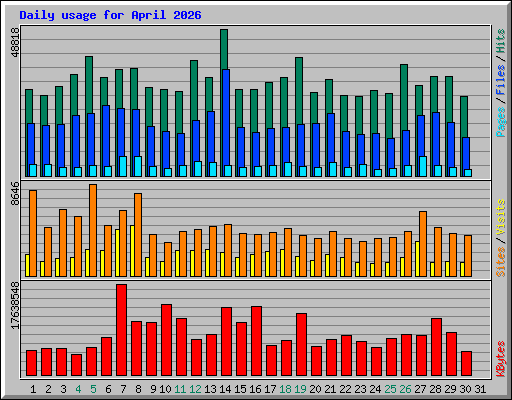
Task: Select the day 24 label on x-axis
Action: point(375,389)
